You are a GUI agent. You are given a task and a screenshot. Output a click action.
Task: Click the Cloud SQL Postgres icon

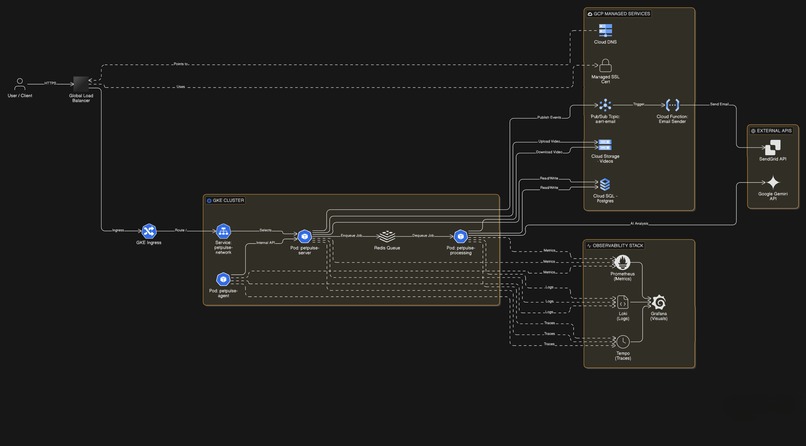[x=605, y=184]
